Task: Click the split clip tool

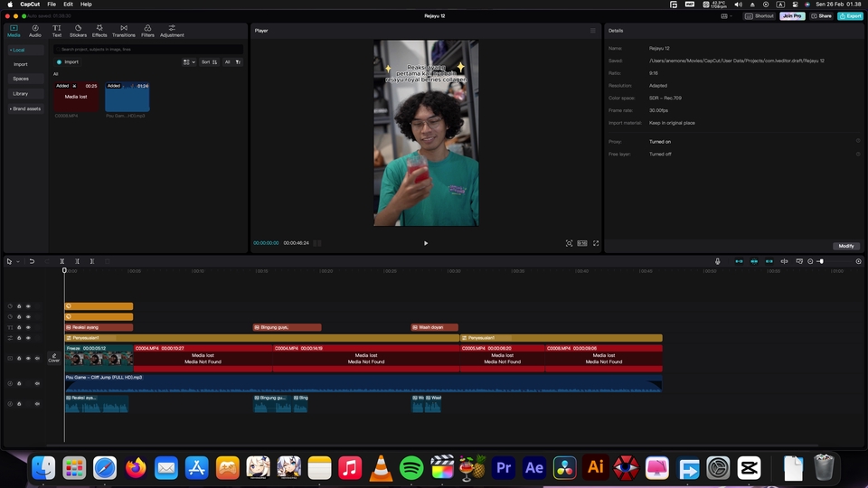Action: pos(62,261)
